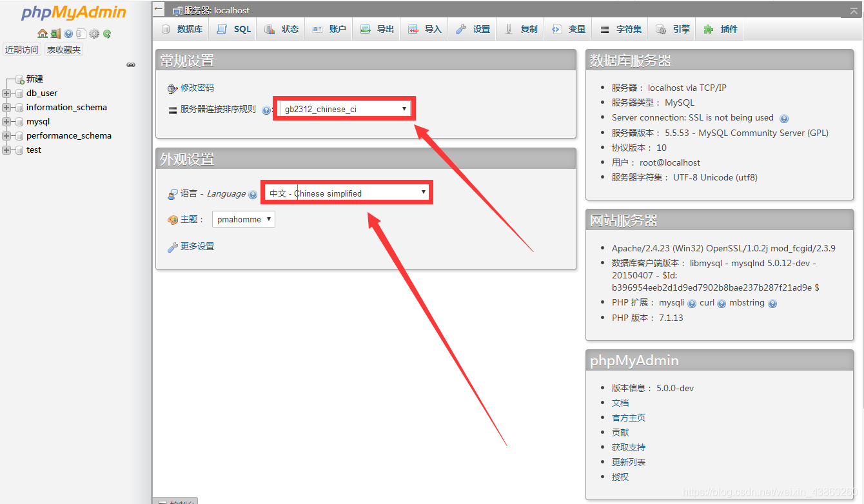This screenshot has width=864, height=504.
Task: Expand the performance_schema tree node
Action: pos(6,136)
